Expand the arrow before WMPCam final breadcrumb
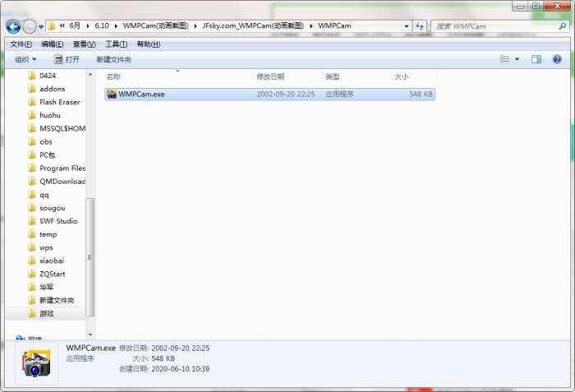575x392 pixels. (x=311, y=26)
